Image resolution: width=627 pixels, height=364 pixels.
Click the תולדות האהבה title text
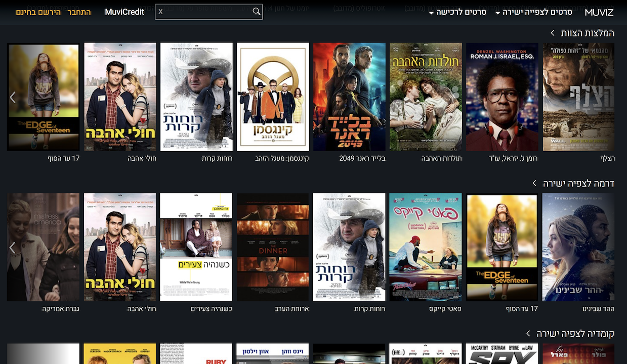[441, 158]
